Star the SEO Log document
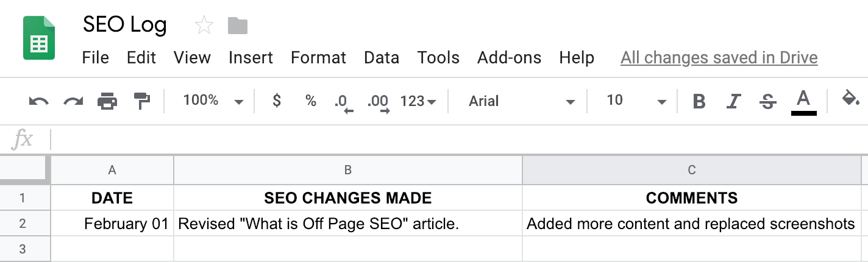868x262 pixels. point(204,26)
